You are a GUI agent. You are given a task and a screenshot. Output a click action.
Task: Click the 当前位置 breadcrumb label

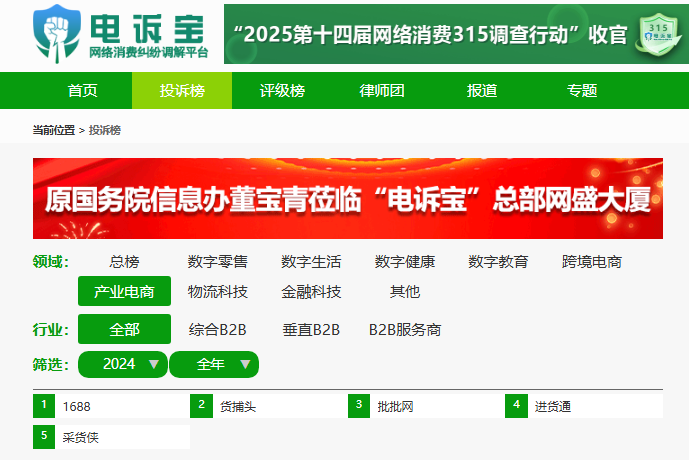click(x=54, y=130)
